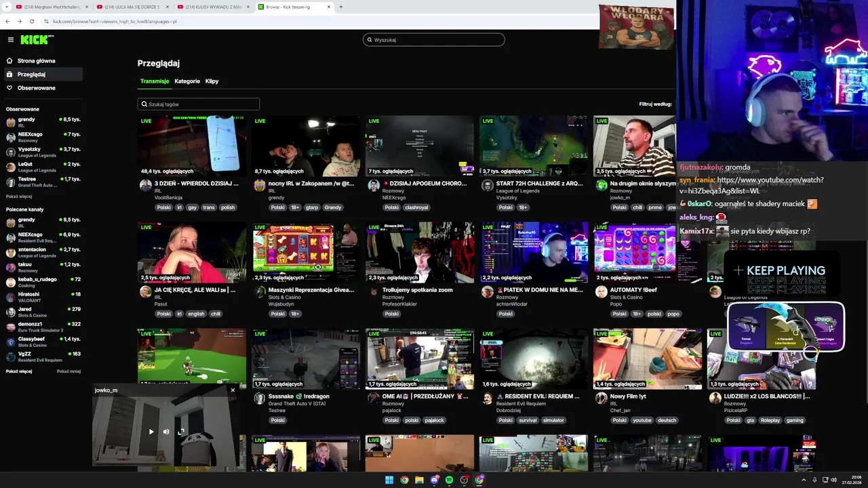Open the VooltBanicja stream thumbnail
Screen dimensions: 868x488
coord(192,146)
